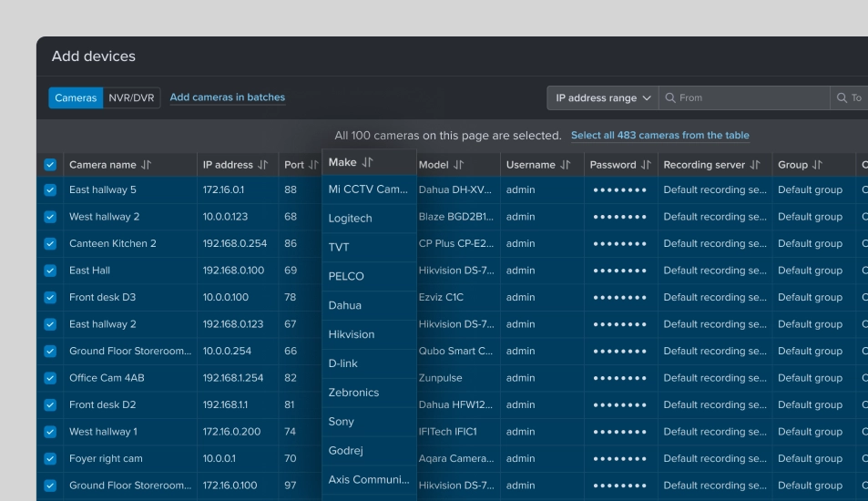Uncheck the West hallway 2 row
Viewport: 868px width, 501px height.
pyautogui.click(x=50, y=217)
